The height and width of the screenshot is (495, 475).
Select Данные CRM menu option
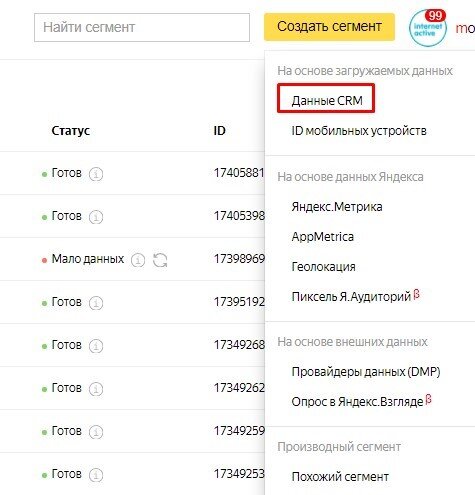(326, 100)
